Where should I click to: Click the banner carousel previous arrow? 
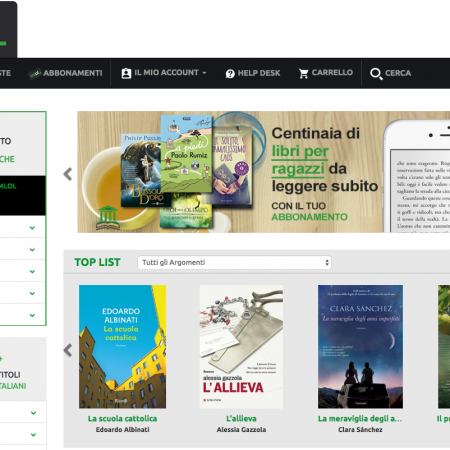tap(68, 174)
